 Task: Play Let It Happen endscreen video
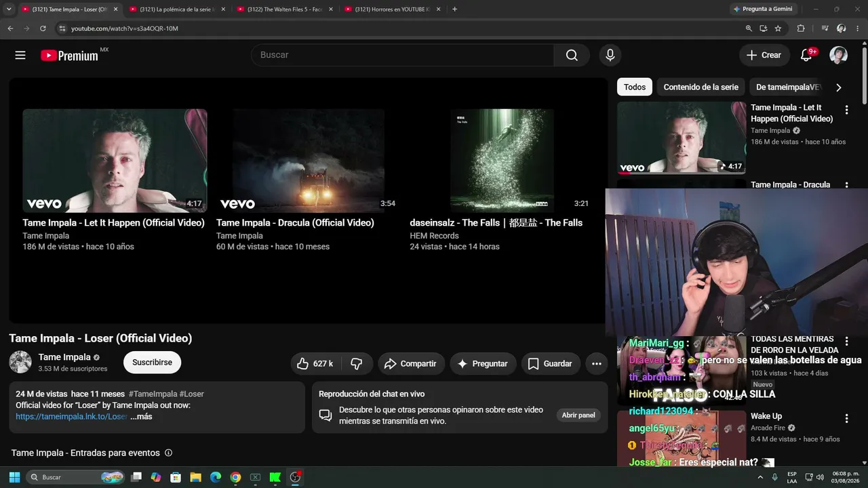point(115,161)
